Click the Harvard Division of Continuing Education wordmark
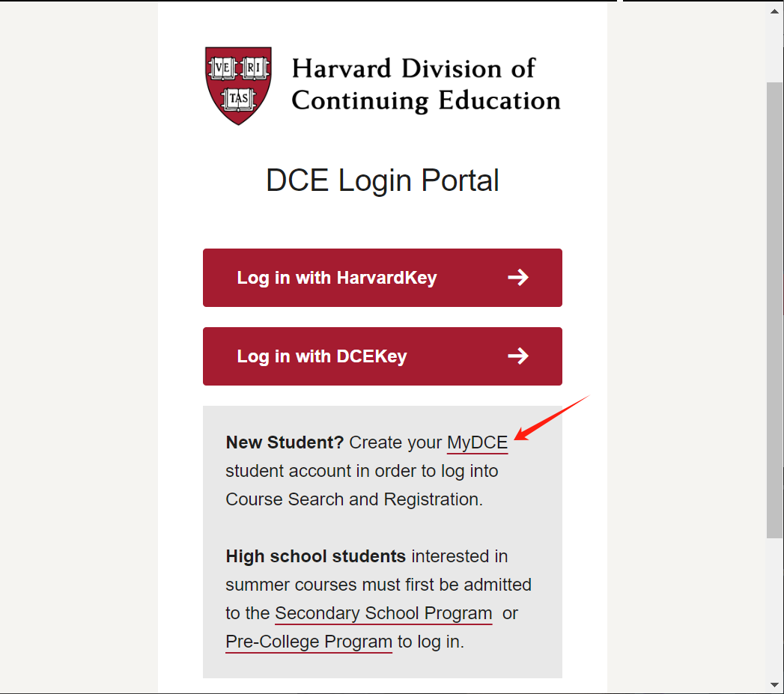Screen dimensions: 784x694 [425, 85]
